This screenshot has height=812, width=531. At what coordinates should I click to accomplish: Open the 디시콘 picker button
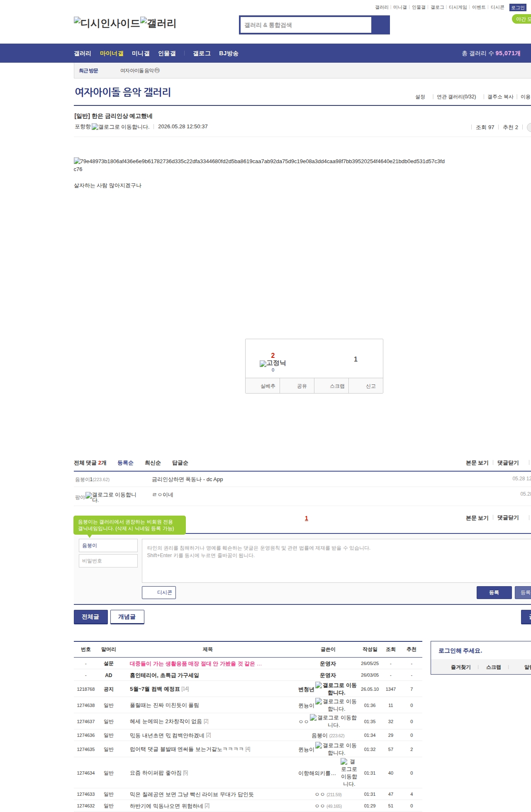159,592
